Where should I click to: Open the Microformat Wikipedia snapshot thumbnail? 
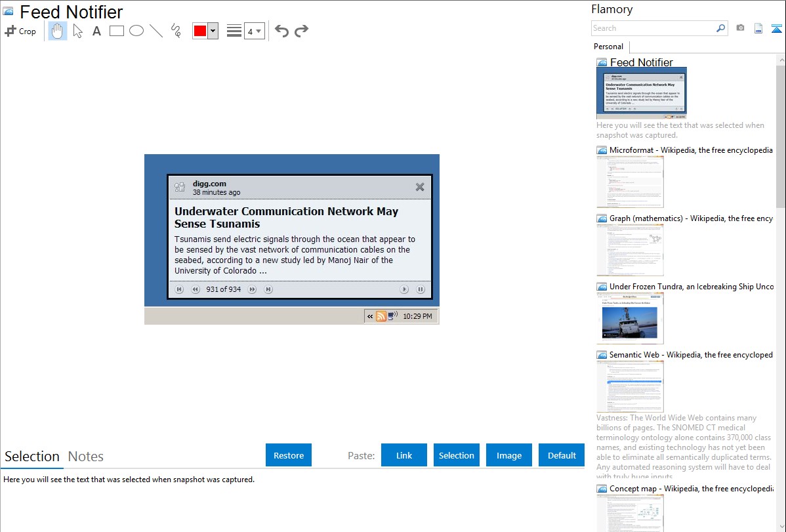(x=630, y=182)
